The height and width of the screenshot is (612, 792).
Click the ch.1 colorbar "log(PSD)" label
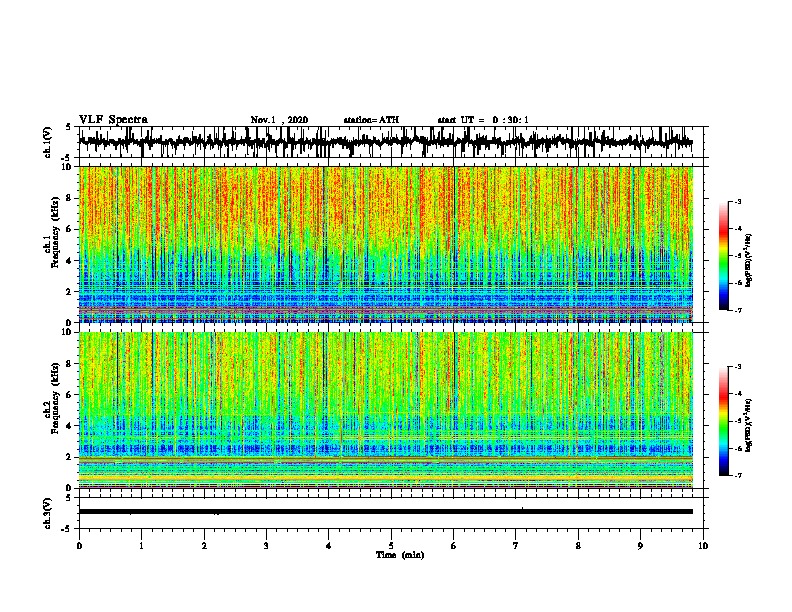tap(749, 261)
